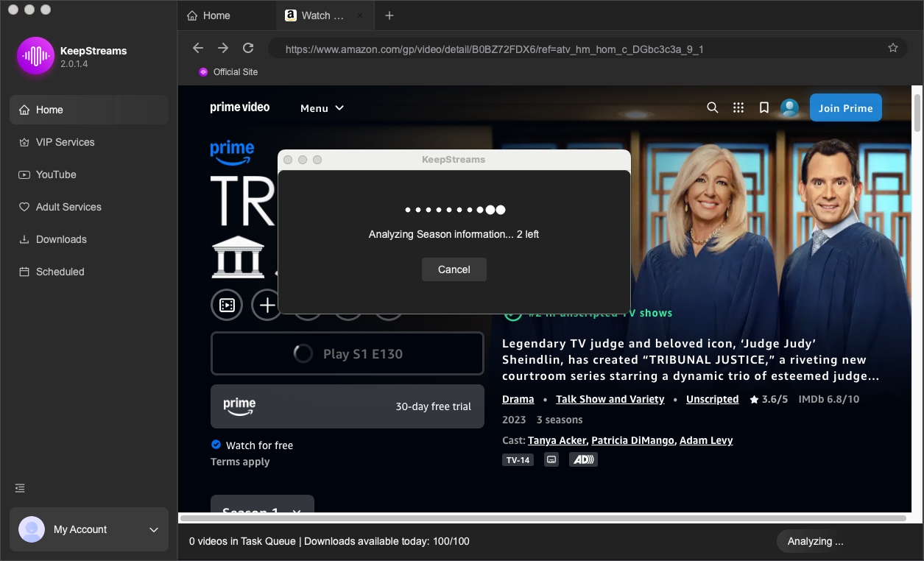Click the 3.6/5 star rating
Image resolution: width=924 pixels, height=561 pixels.
(769, 399)
